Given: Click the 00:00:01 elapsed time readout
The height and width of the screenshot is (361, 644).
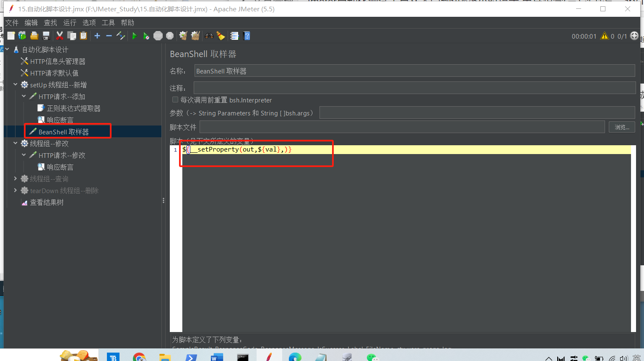Looking at the screenshot, I should (584, 37).
